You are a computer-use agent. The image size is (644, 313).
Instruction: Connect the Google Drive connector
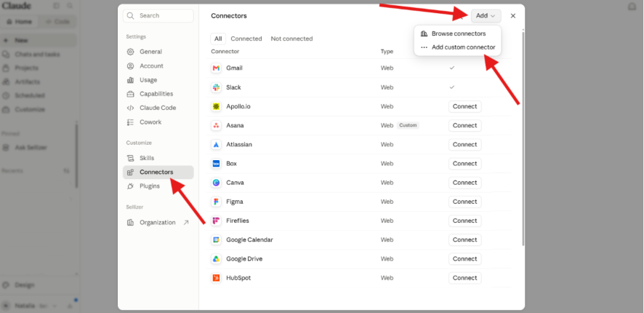[x=465, y=258]
